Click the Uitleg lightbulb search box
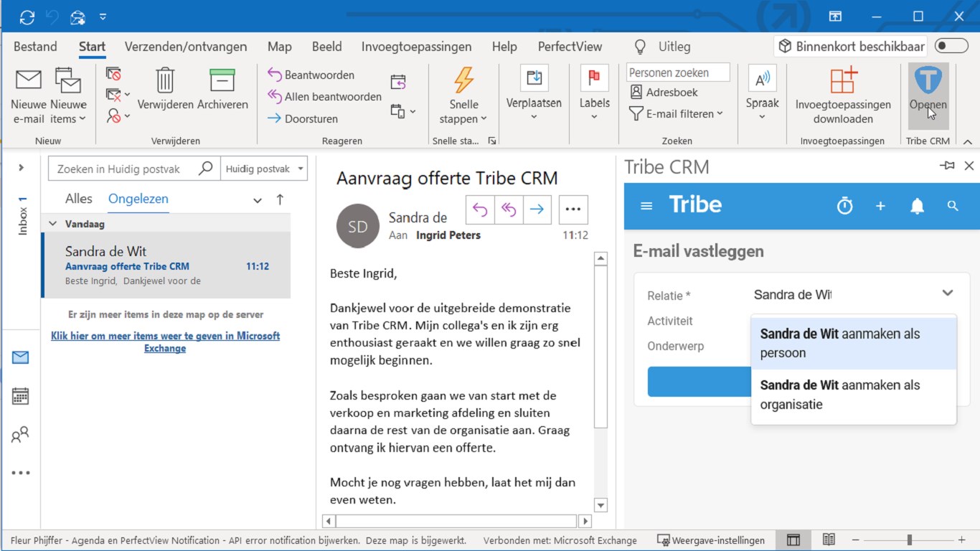 coord(663,47)
